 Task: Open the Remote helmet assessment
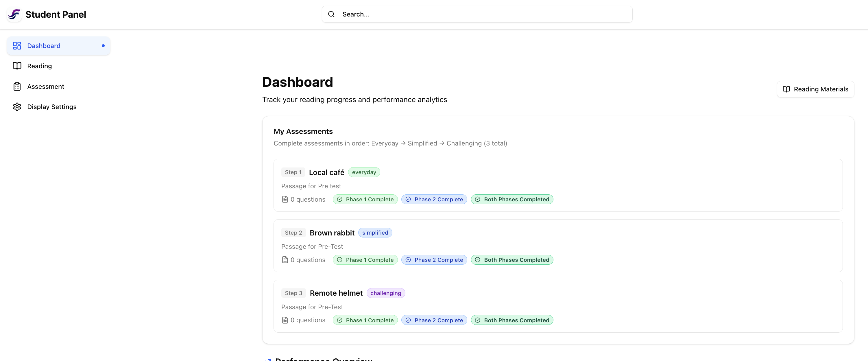(336, 293)
